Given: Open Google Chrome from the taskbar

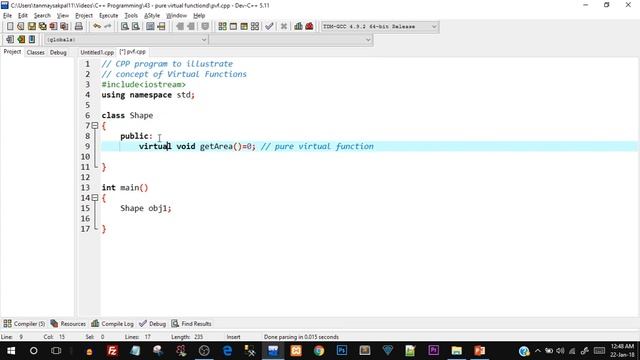Looking at the screenshot, I should click(319, 351).
